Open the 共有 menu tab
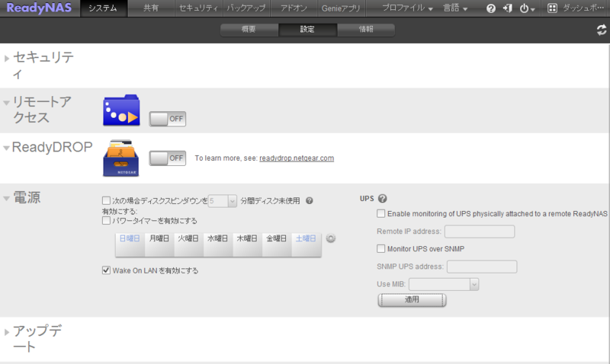610x364 pixels. coord(151,8)
